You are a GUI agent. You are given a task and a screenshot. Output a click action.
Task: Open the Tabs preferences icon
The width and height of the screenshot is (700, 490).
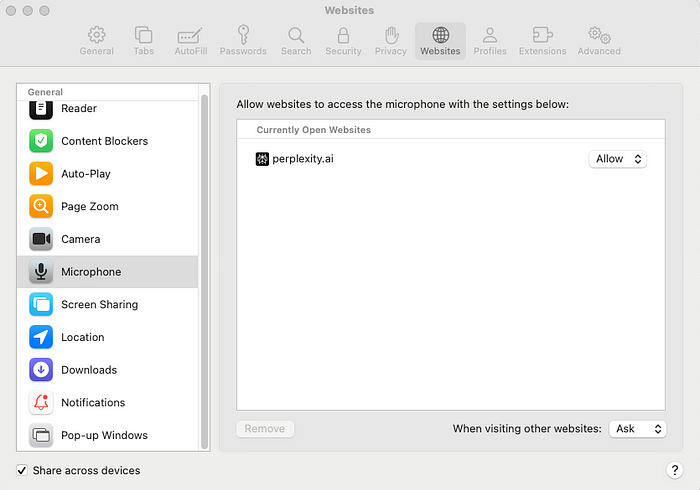(x=143, y=35)
